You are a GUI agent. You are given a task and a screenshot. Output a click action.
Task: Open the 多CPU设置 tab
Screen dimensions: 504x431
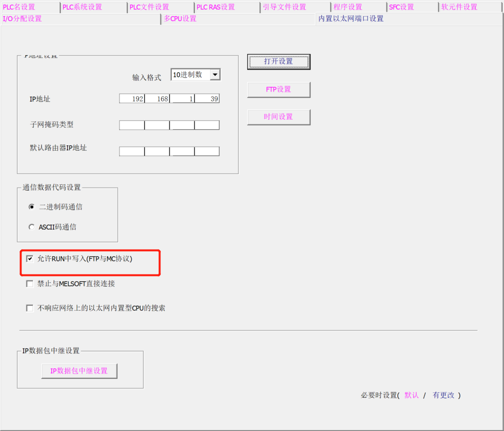180,19
